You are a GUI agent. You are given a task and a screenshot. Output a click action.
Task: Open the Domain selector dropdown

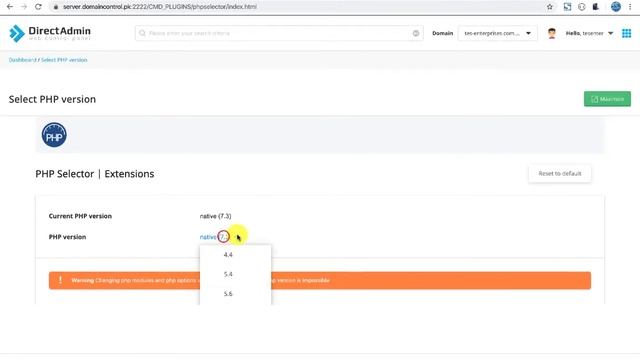(x=498, y=33)
